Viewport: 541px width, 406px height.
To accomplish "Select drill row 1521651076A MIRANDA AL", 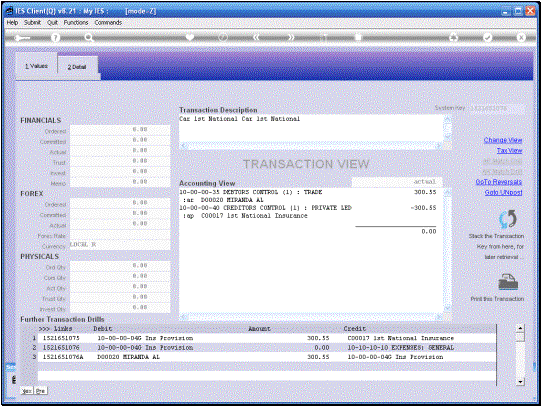I will point(266,357).
